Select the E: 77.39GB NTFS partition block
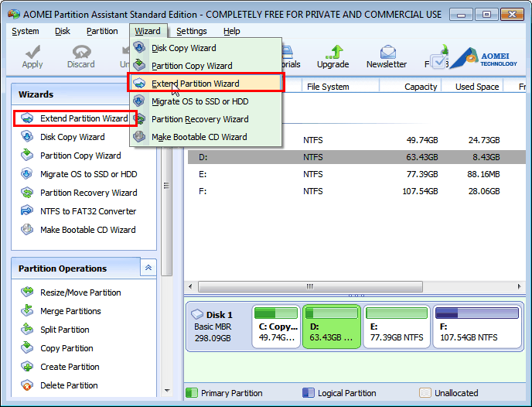 [397, 327]
